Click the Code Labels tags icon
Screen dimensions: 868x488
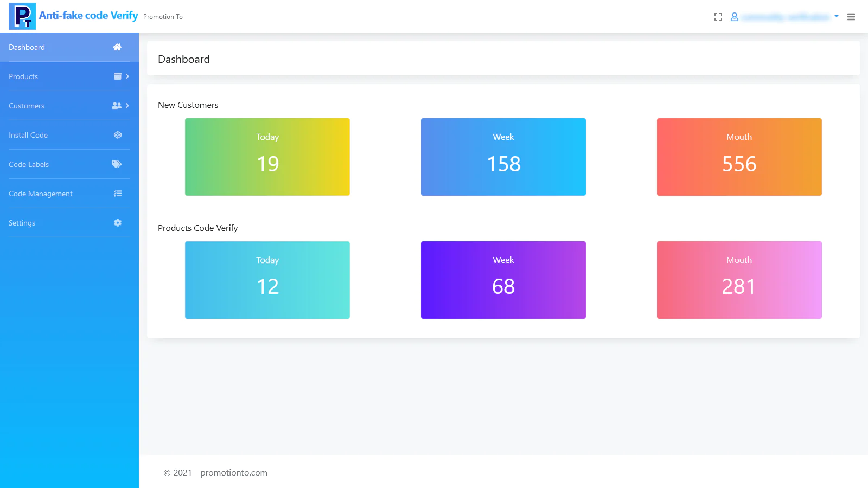click(x=117, y=164)
